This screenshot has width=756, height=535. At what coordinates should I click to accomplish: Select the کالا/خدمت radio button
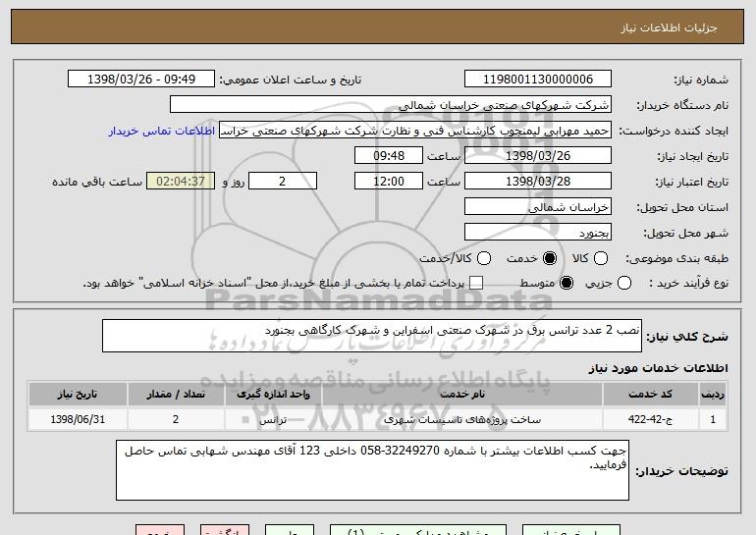(x=484, y=258)
